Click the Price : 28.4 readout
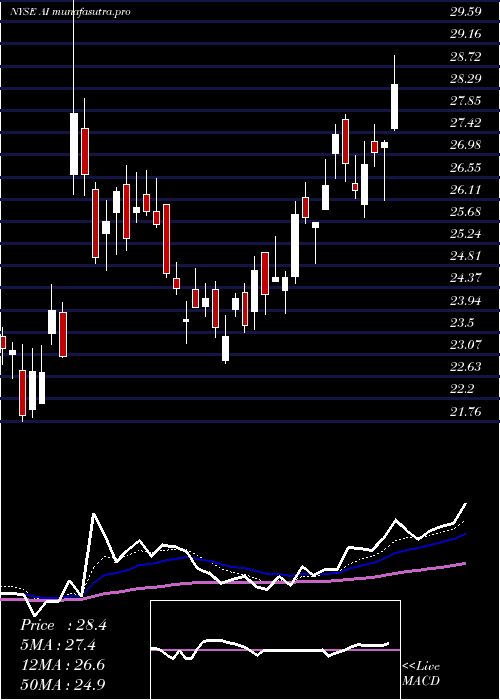The height and width of the screenshot is (700, 500). pos(63,625)
